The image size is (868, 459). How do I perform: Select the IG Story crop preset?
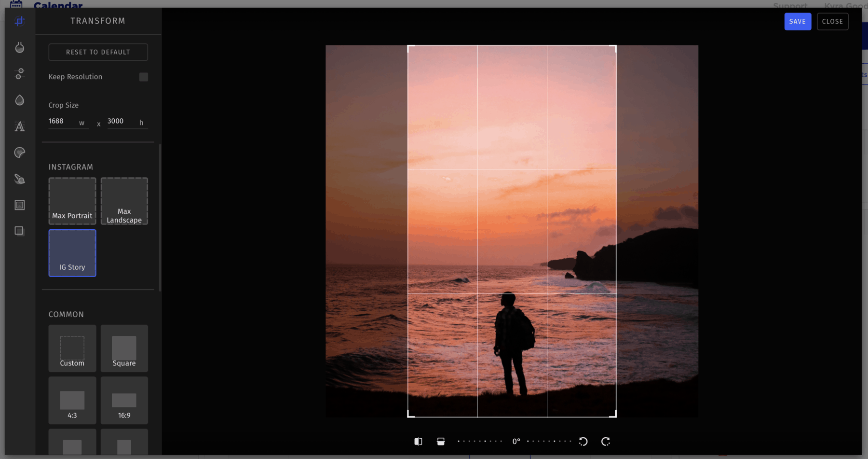click(72, 253)
